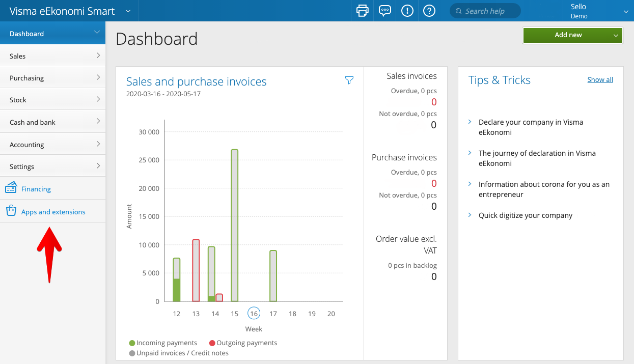634x364 pixels.
Task: Open the question mark help icon
Action: tap(429, 11)
